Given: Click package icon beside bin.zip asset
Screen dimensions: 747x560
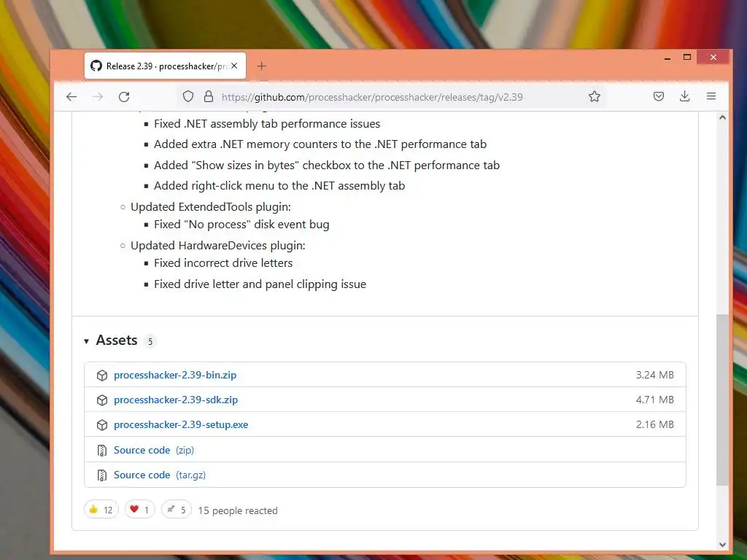Looking at the screenshot, I should pos(102,376).
